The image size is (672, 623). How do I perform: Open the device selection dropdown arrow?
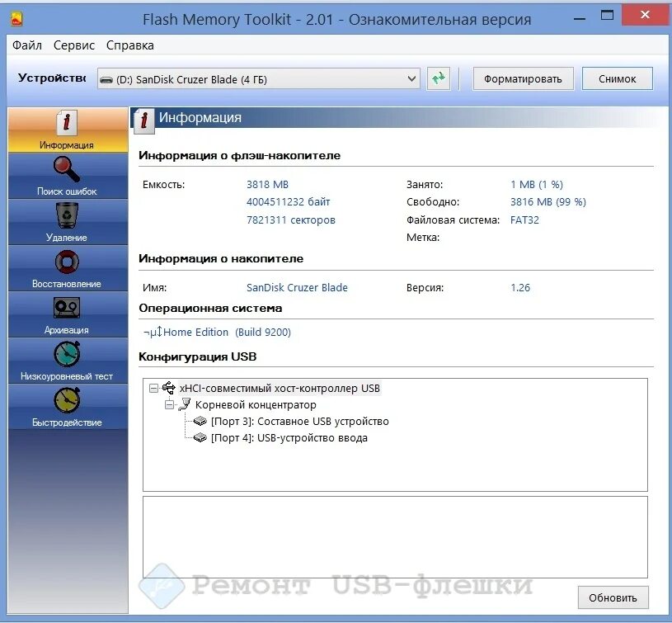(x=411, y=79)
